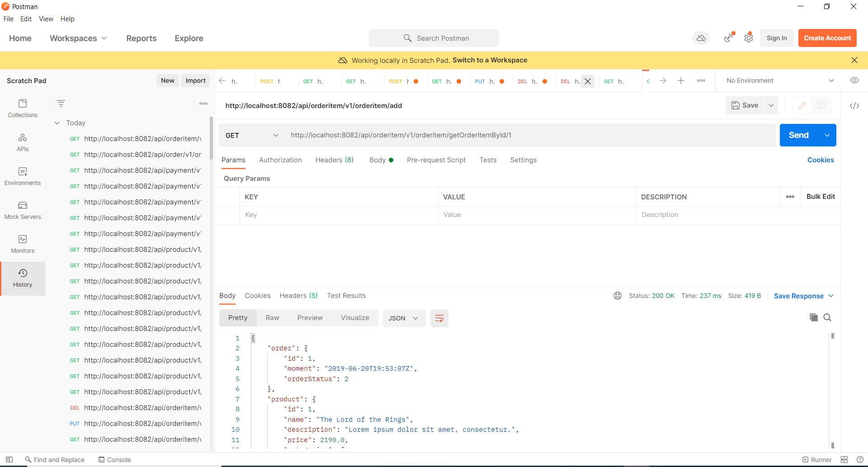Click Switch to a Workspace link
868x467 pixels.
tap(490, 60)
